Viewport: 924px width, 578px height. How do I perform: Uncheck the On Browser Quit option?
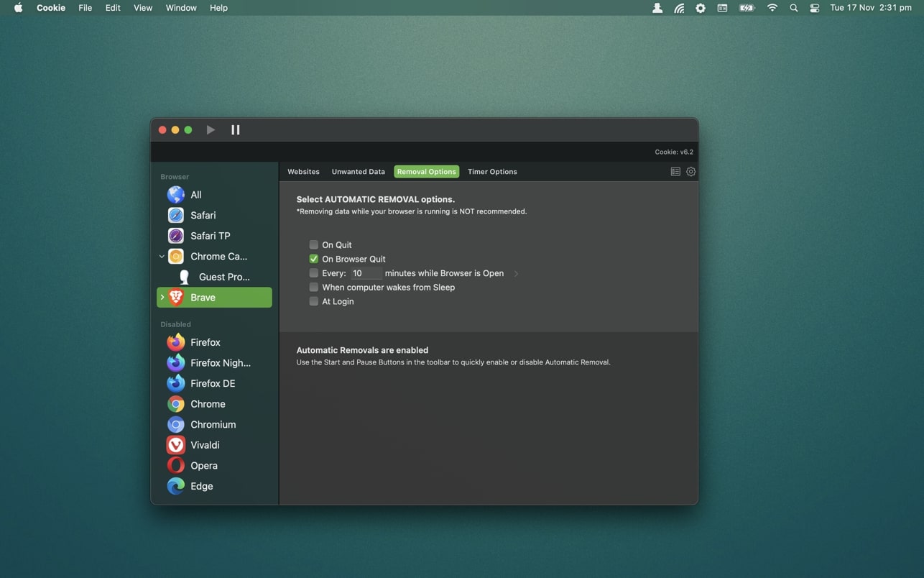pos(314,259)
